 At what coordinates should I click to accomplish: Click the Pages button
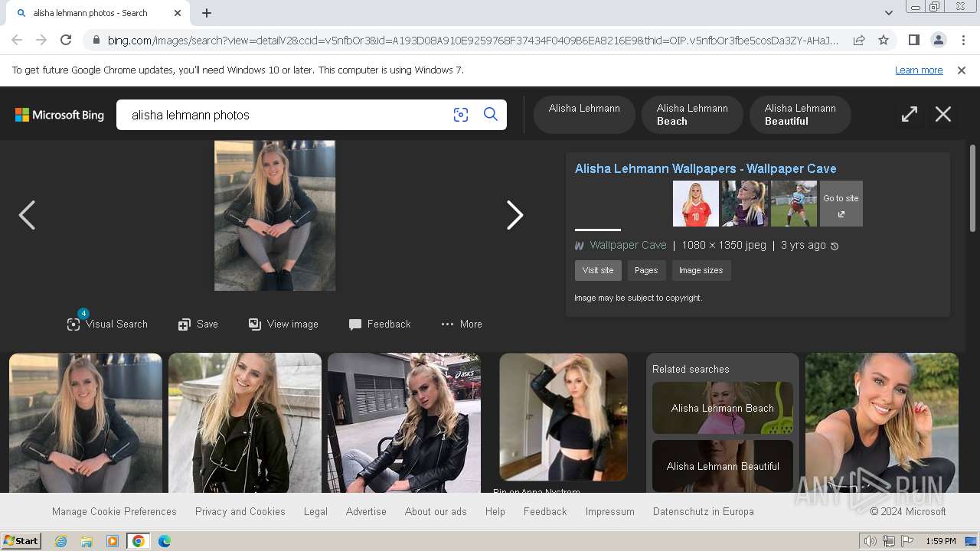pyautogui.click(x=646, y=270)
